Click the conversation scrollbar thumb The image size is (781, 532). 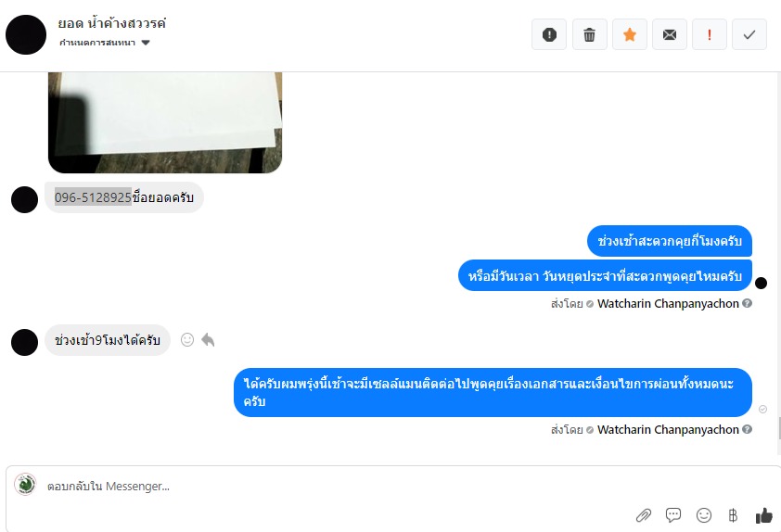[779, 428]
